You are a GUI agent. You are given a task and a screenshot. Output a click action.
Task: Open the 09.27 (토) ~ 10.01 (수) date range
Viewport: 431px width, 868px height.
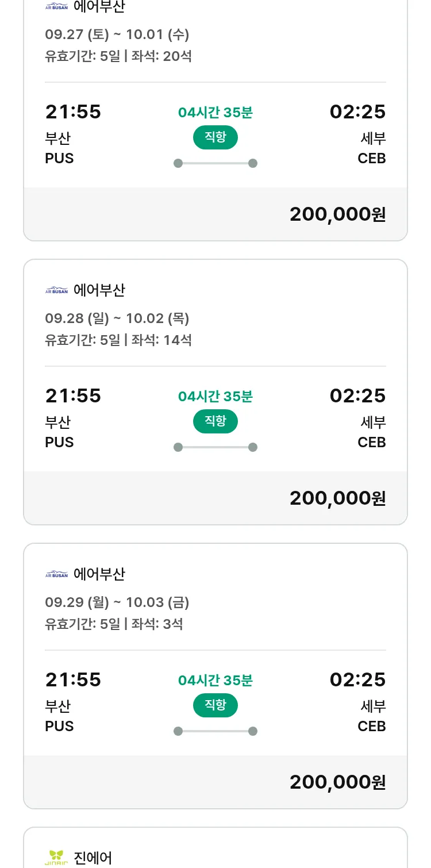coord(117,34)
